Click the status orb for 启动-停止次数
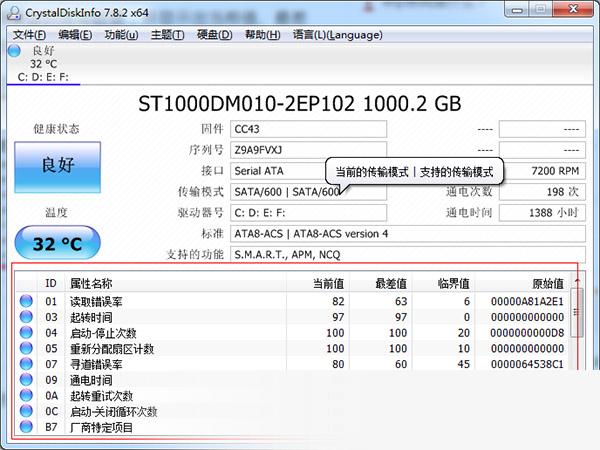The image size is (600, 450). pyautogui.click(x=26, y=333)
